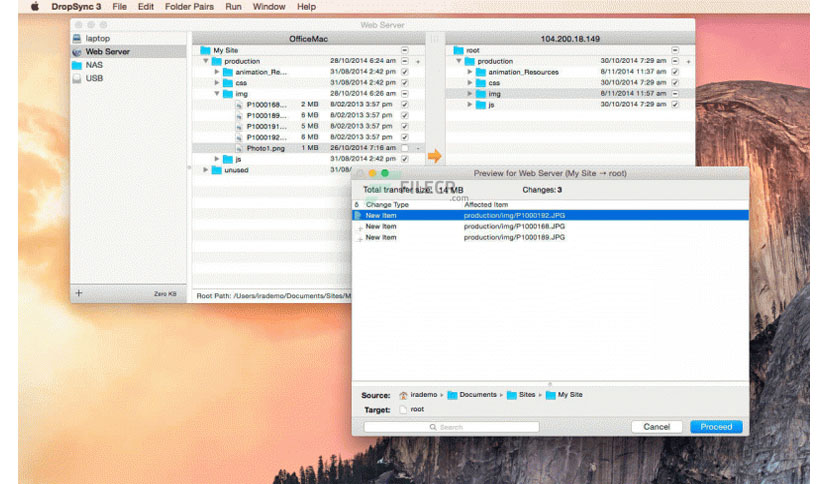The width and height of the screenshot is (836, 484).
Task: Click the My Site folder icon in OfficeMac pane
Action: tap(205, 50)
